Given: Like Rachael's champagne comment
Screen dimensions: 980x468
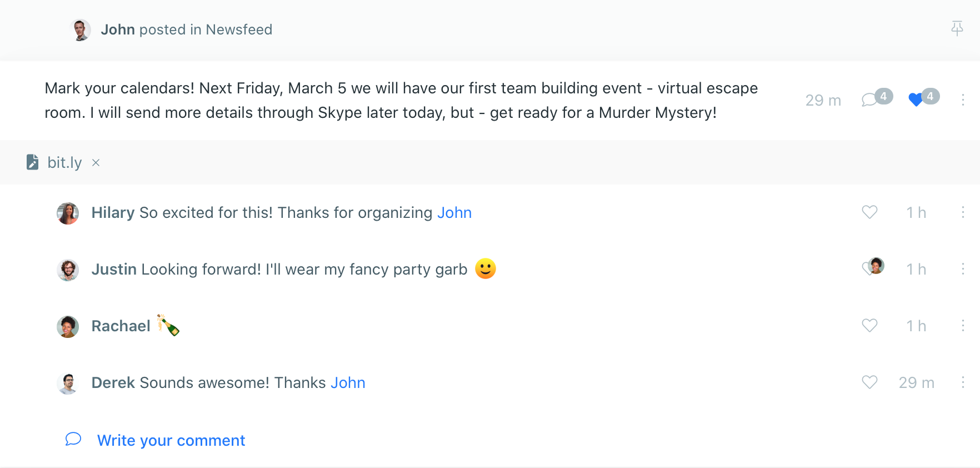Looking at the screenshot, I should pyautogui.click(x=869, y=326).
